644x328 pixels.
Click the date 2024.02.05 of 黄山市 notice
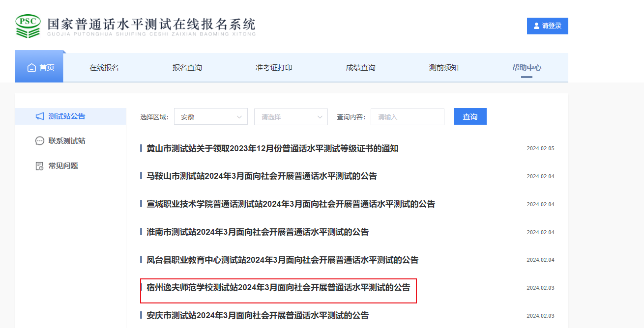[540, 148]
